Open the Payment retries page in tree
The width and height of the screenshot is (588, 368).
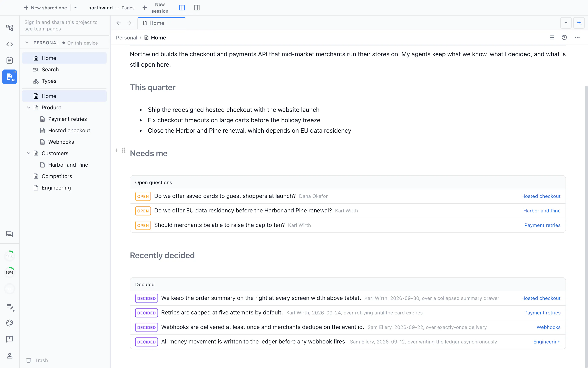tap(64, 119)
